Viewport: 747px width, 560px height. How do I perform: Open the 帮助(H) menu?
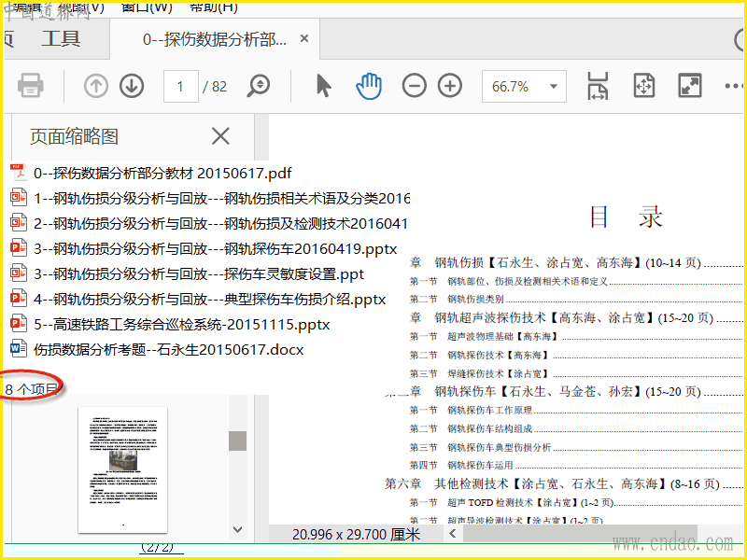213,7
